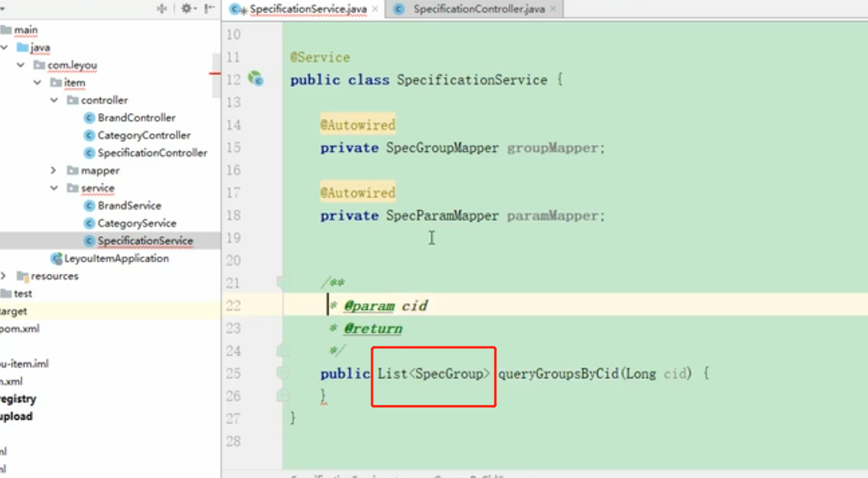
Task: Click the Javadoc fold end marker on line 24
Action: pyautogui.click(x=284, y=351)
